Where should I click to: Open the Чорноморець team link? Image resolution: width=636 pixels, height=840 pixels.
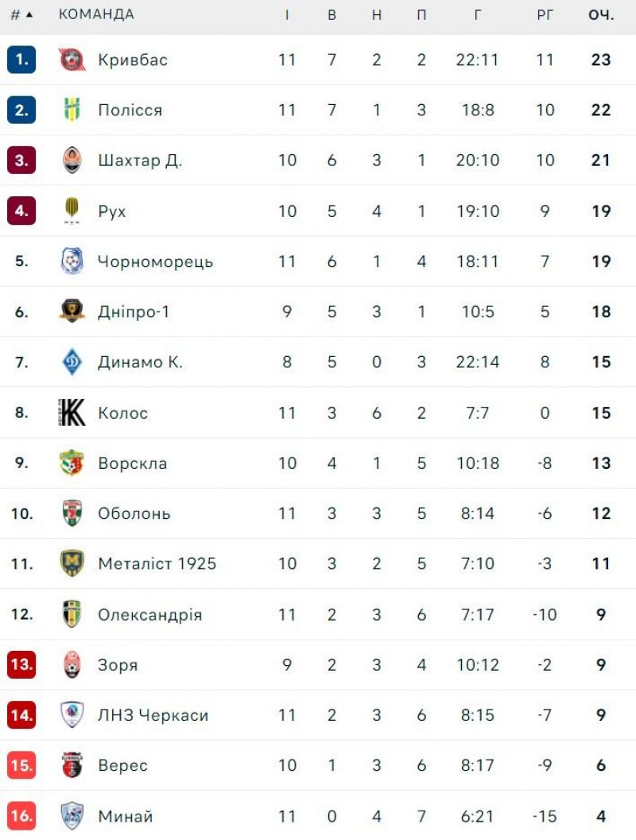click(155, 261)
